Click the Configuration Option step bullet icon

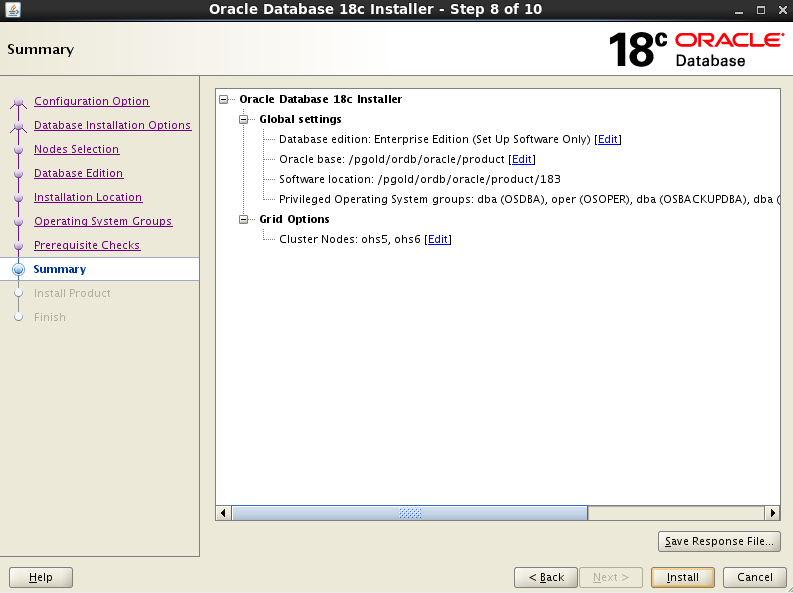coord(19,102)
